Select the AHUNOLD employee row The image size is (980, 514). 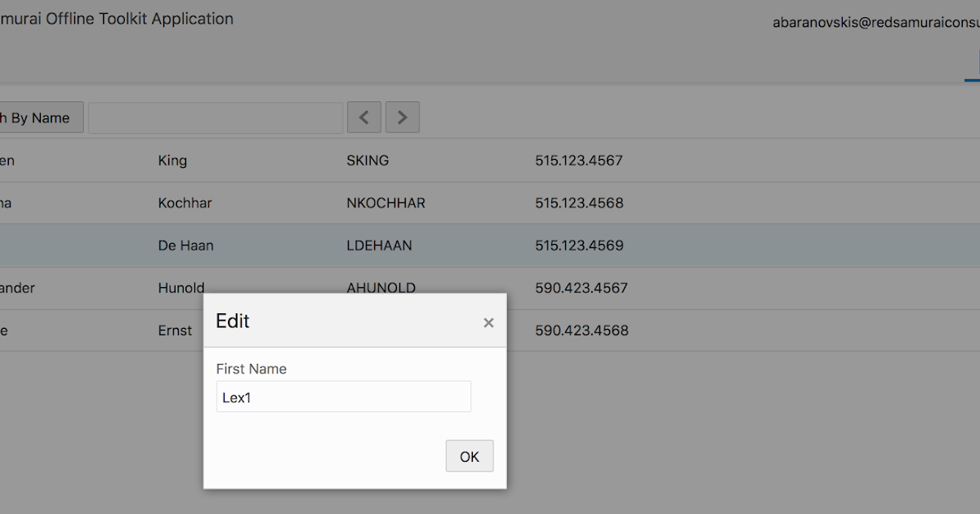381,287
